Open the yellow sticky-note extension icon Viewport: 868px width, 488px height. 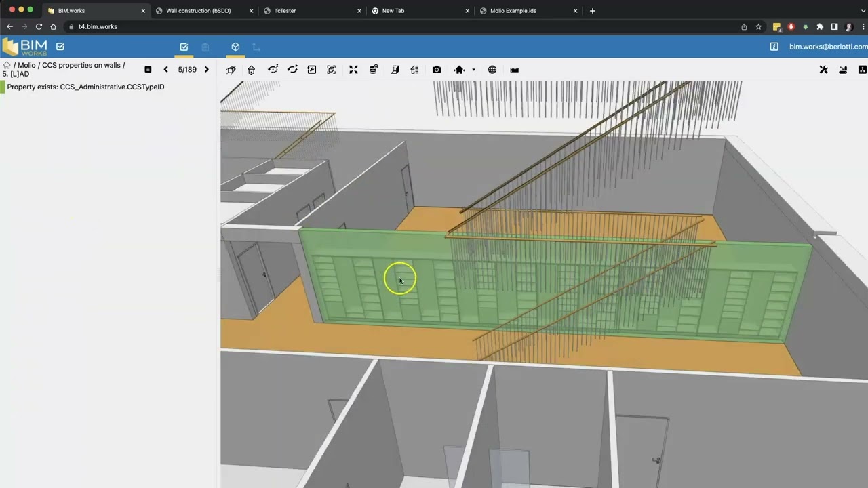click(x=777, y=27)
